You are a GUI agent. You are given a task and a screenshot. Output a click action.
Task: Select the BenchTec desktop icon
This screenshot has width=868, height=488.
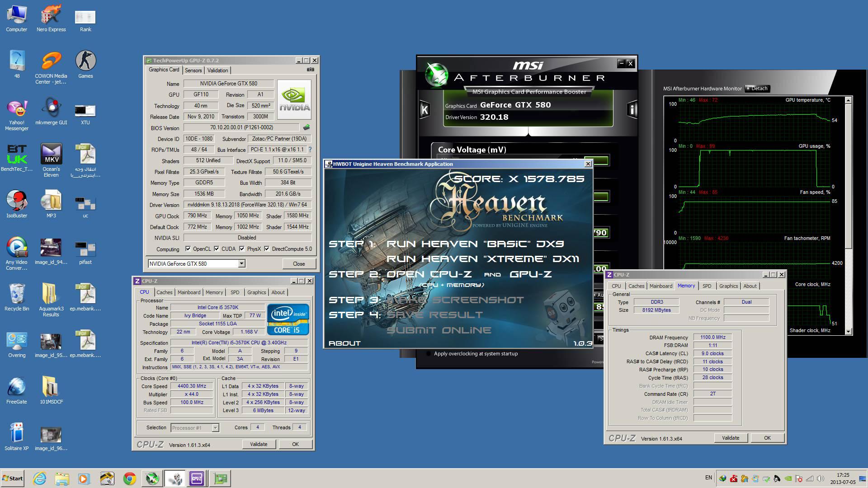click(17, 158)
